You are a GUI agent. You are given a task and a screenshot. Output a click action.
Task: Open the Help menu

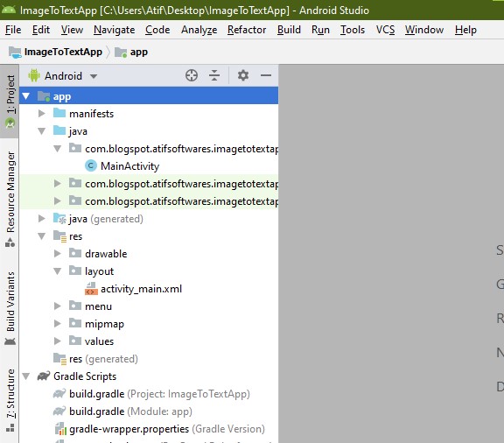pos(465,30)
